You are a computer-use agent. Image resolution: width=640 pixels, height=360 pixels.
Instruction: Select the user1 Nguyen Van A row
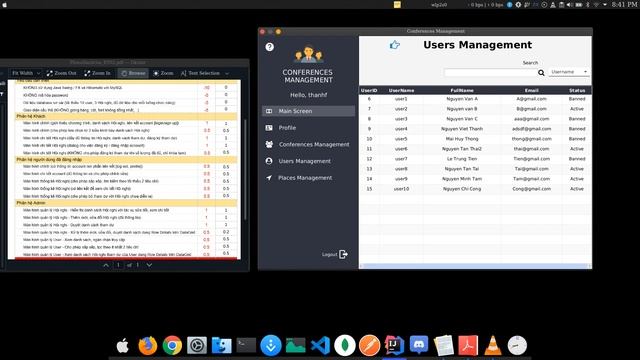[475, 99]
